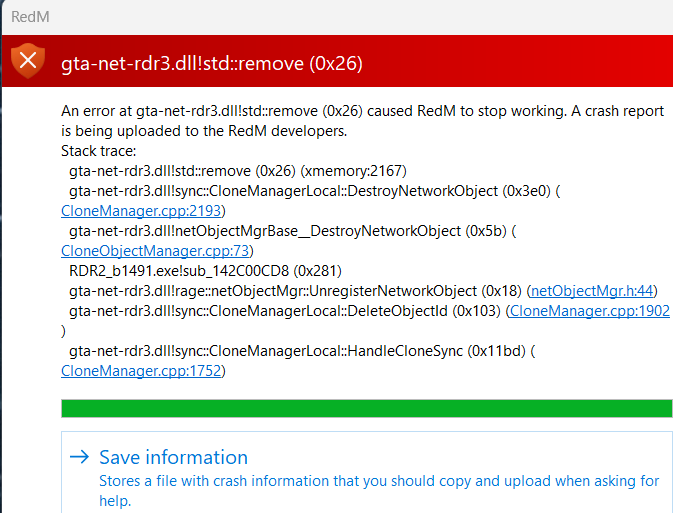Viewport: 673px width, 513px height.
Task: Open the netObjectMgr.h:44 source link
Action: [x=592, y=291]
